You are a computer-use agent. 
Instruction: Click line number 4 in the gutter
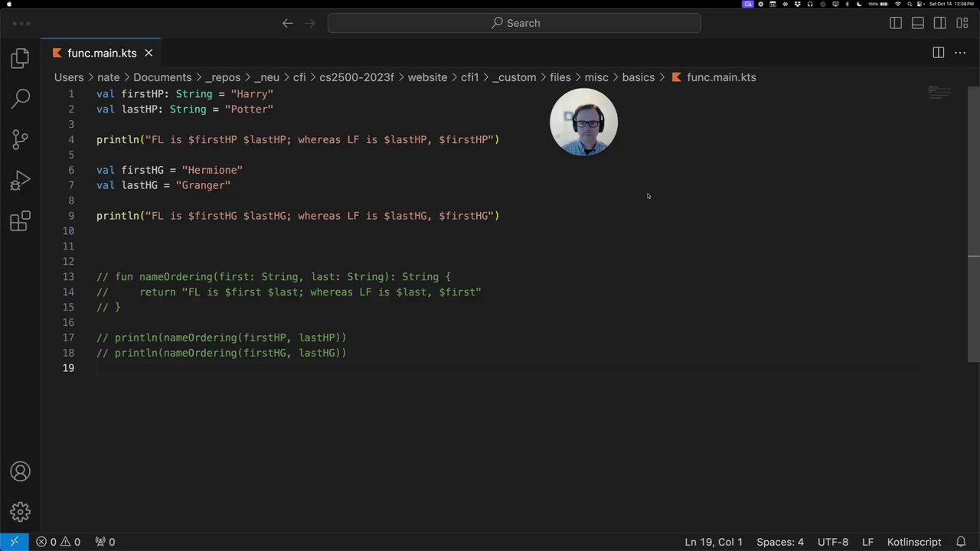click(x=71, y=139)
